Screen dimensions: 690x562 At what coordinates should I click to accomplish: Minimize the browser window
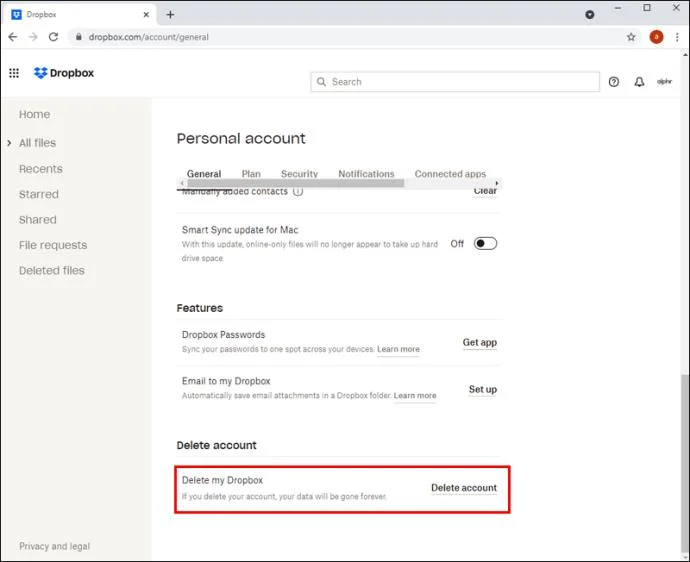point(618,8)
